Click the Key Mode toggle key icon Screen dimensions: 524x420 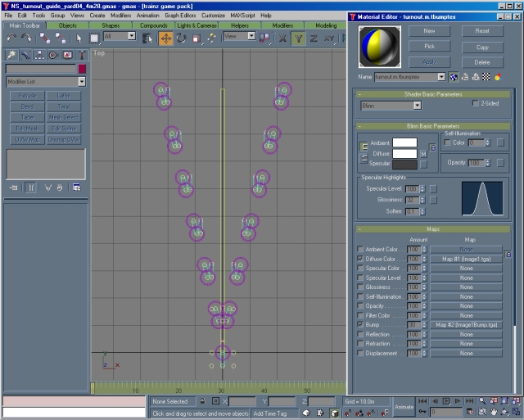tap(422, 411)
